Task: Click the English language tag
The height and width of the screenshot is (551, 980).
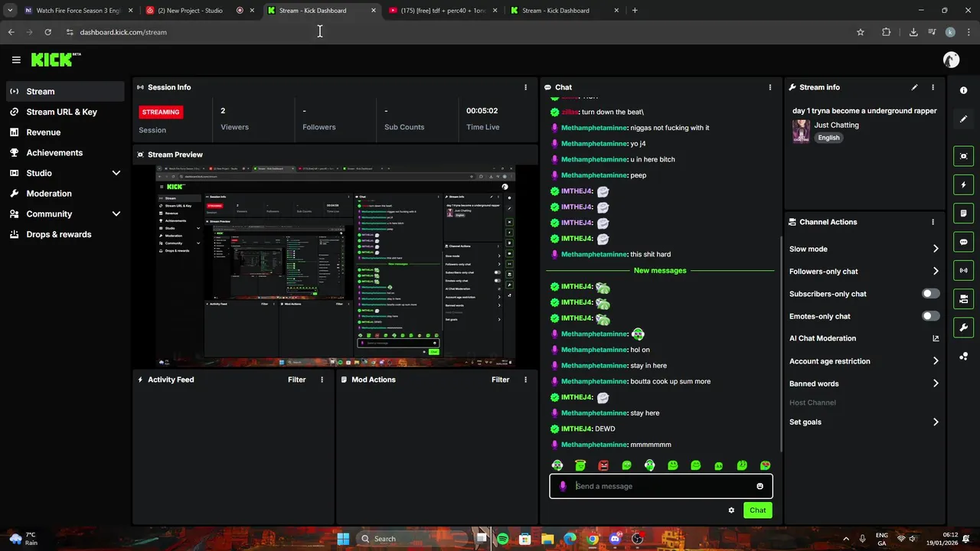Action: 828,138
